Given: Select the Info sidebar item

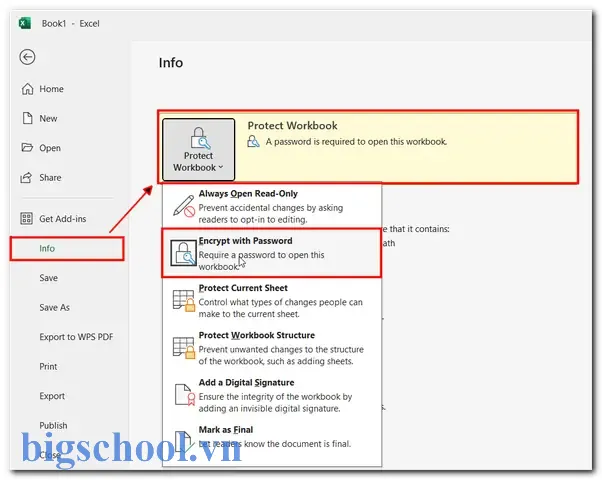Looking at the screenshot, I should click(67, 248).
